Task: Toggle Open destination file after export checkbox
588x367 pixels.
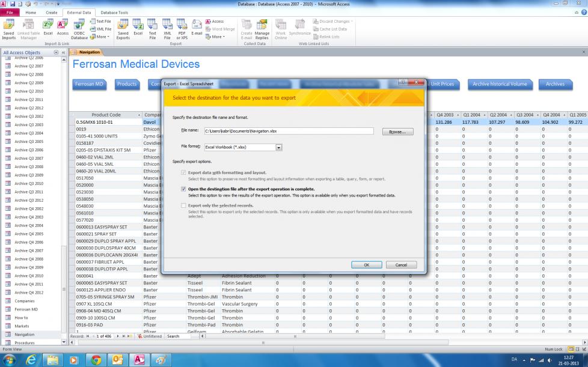Action: (x=183, y=189)
